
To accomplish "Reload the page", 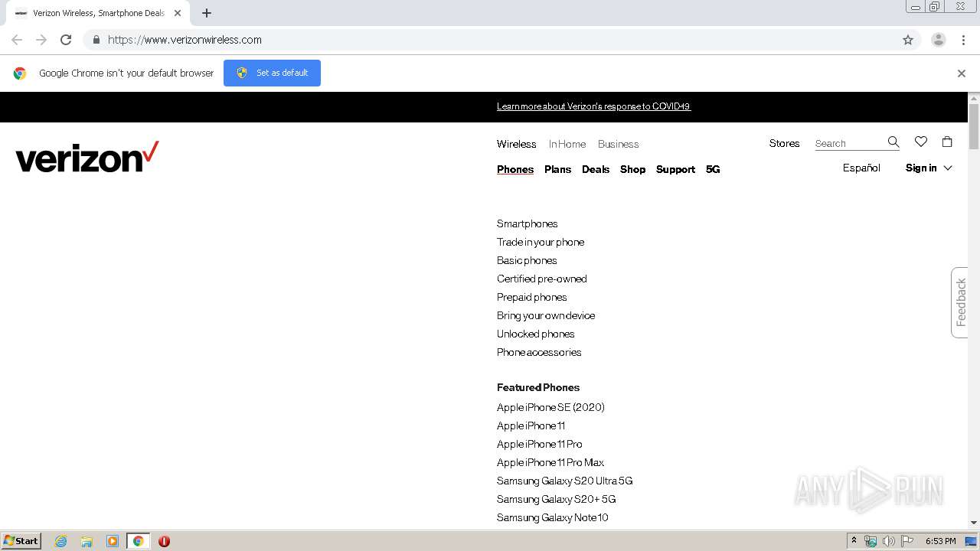I will pyautogui.click(x=66, y=40).
